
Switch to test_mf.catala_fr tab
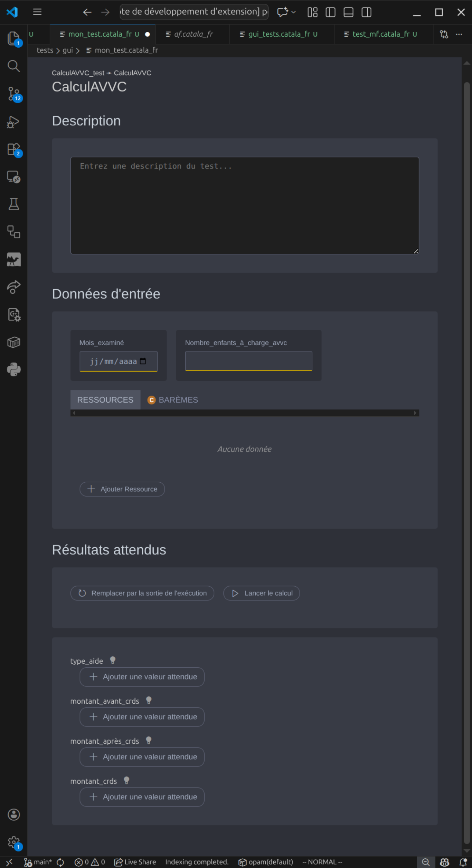[x=384, y=34]
